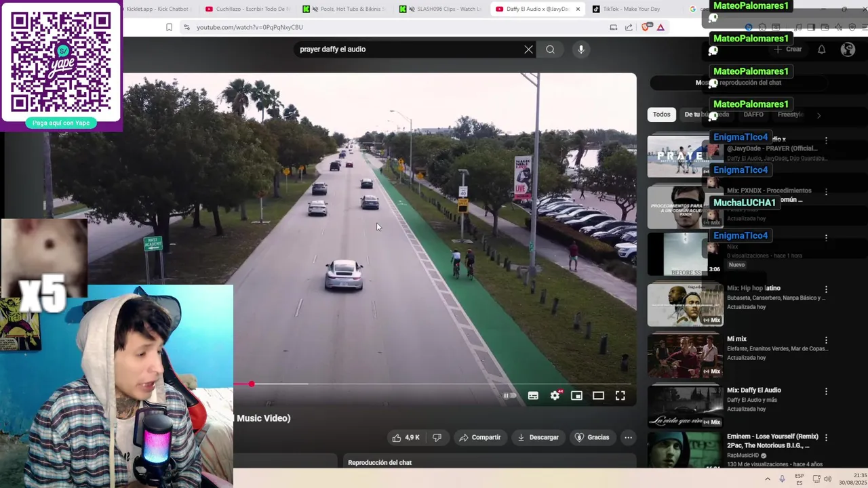
Task: Open options menu for Mix: PXNDX
Action: [x=826, y=192]
